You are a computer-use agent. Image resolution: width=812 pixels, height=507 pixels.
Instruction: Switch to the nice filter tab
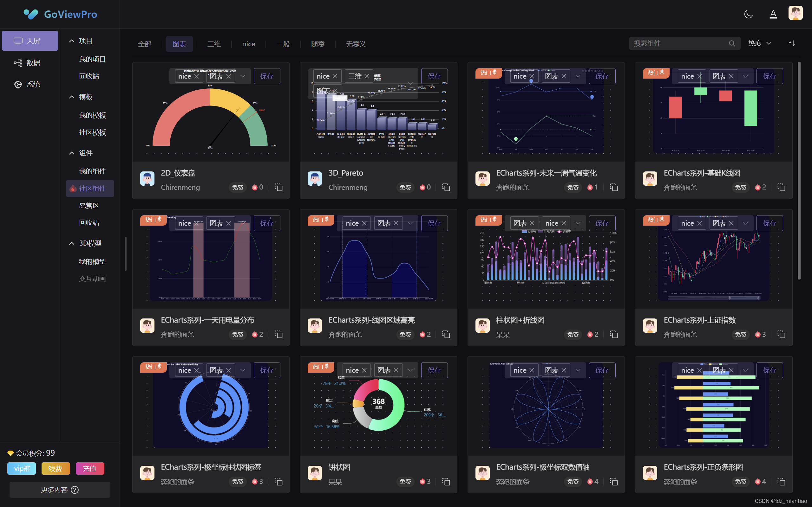248,44
